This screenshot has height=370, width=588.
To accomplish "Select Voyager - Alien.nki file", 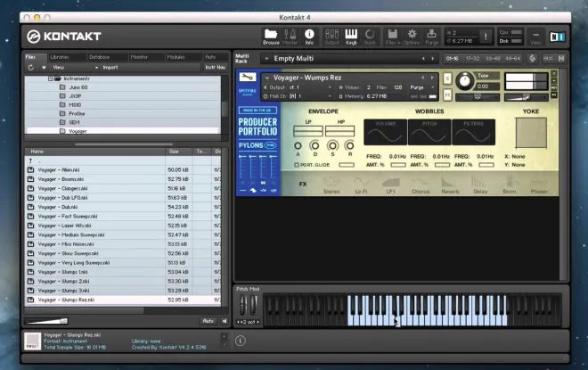I will [59, 170].
